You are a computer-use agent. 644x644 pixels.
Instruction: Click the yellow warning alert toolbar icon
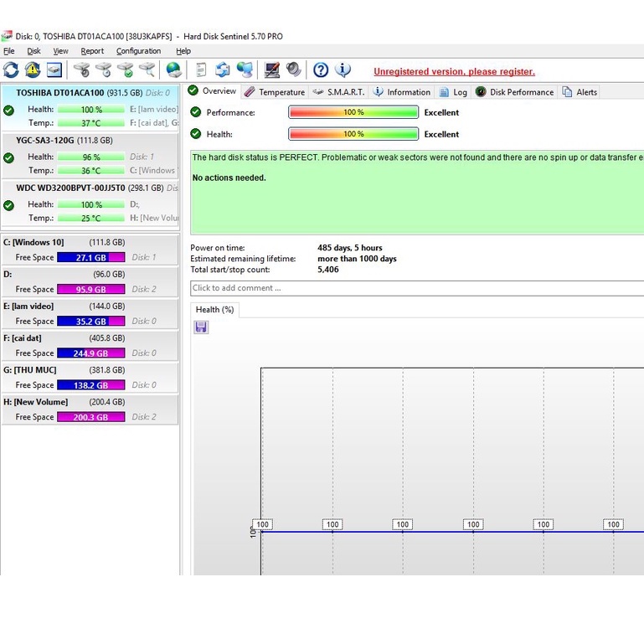33,70
